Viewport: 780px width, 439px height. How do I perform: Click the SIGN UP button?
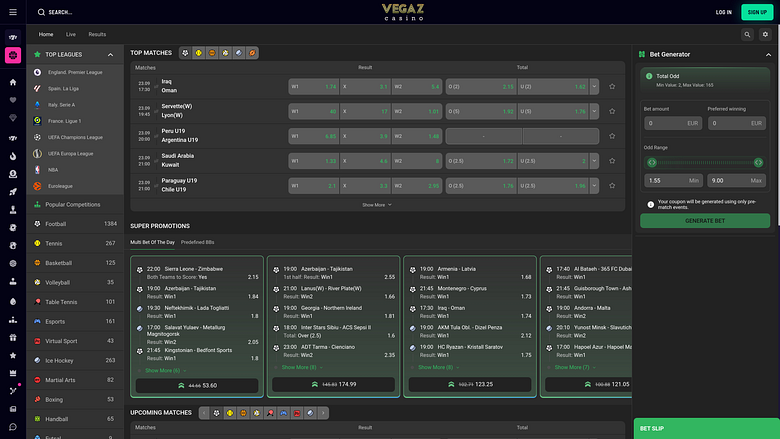tap(757, 12)
